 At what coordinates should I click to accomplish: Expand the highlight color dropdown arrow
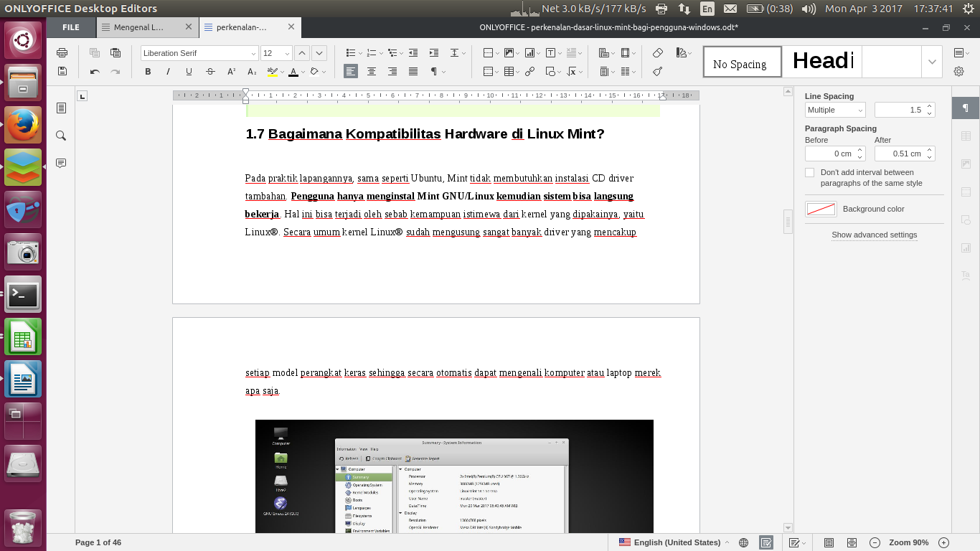click(282, 71)
